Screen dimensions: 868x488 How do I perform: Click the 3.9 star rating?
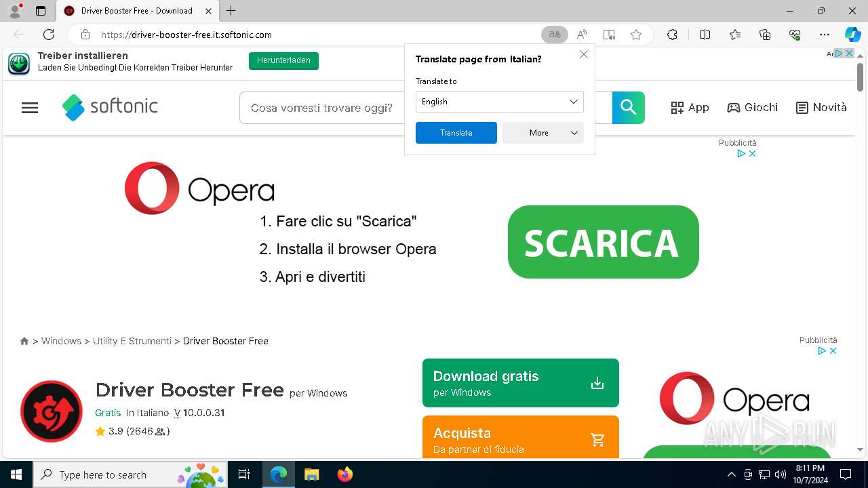coord(132,431)
